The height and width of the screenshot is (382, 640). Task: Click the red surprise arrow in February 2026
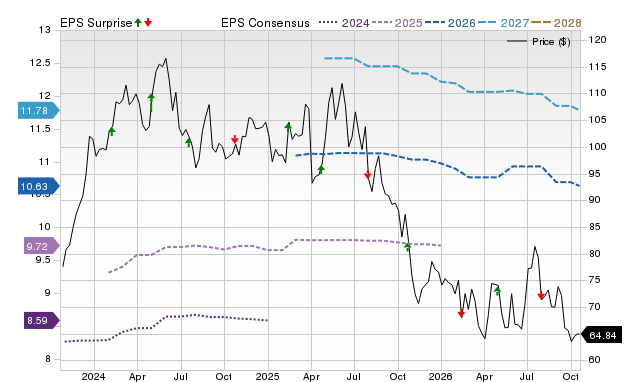(461, 313)
